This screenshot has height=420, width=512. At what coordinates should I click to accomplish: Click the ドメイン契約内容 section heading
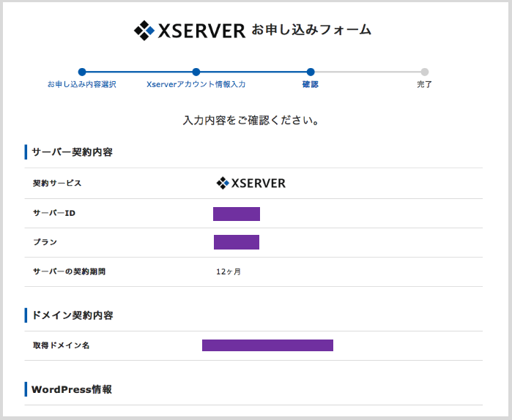(x=73, y=315)
